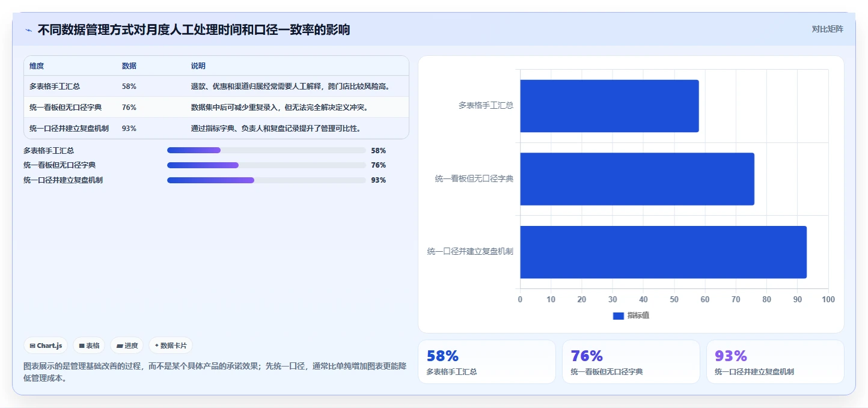This screenshot has height=408, width=868.
Task: Click the 统一口径并建立复盘机制 chart bar
Action: point(664,252)
